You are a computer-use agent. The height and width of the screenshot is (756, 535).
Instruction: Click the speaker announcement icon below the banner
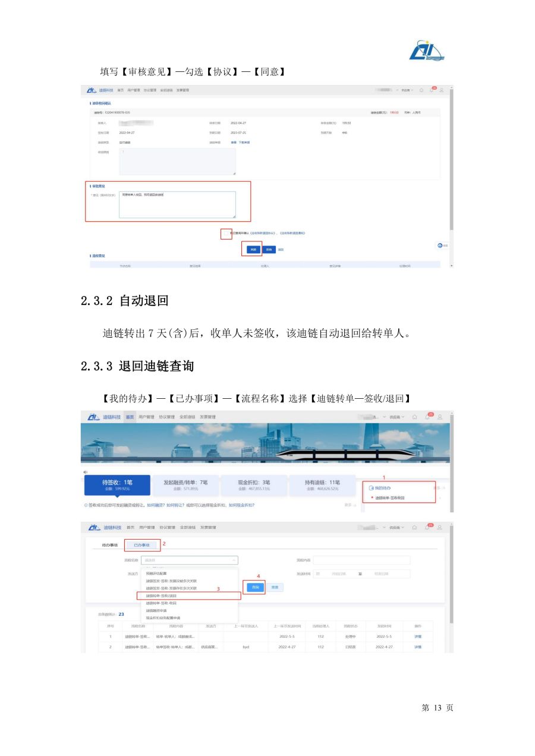tap(86, 471)
